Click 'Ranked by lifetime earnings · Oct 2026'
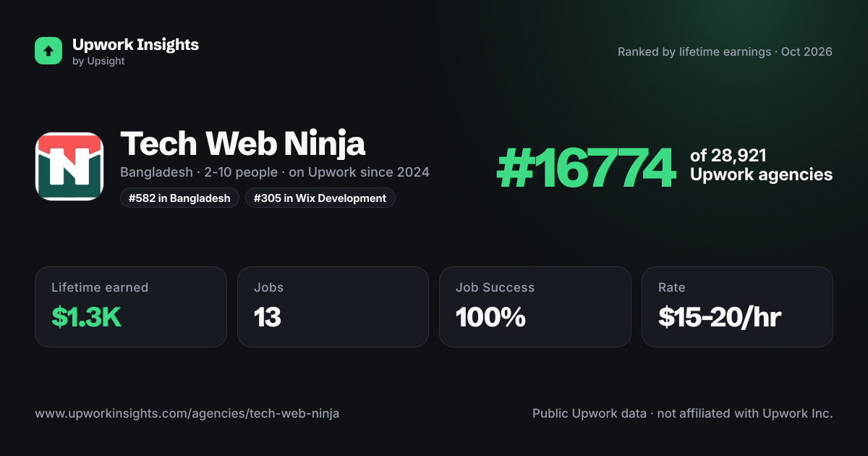Viewport: 868px width, 456px height. 725,51
